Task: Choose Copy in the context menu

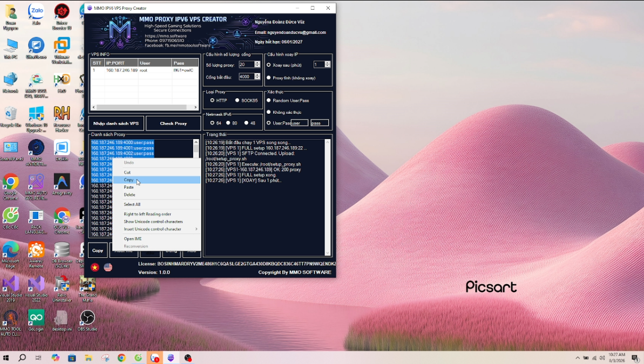Action: point(128,180)
